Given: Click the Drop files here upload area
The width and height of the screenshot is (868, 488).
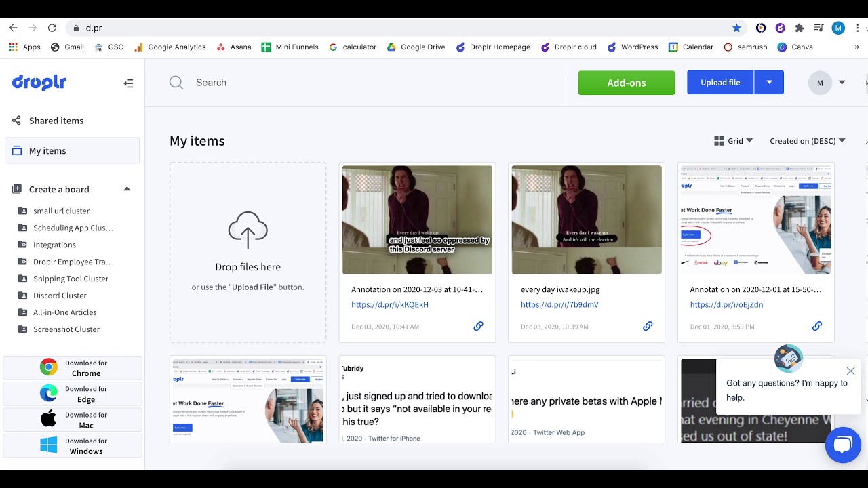Looking at the screenshot, I should click(248, 252).
